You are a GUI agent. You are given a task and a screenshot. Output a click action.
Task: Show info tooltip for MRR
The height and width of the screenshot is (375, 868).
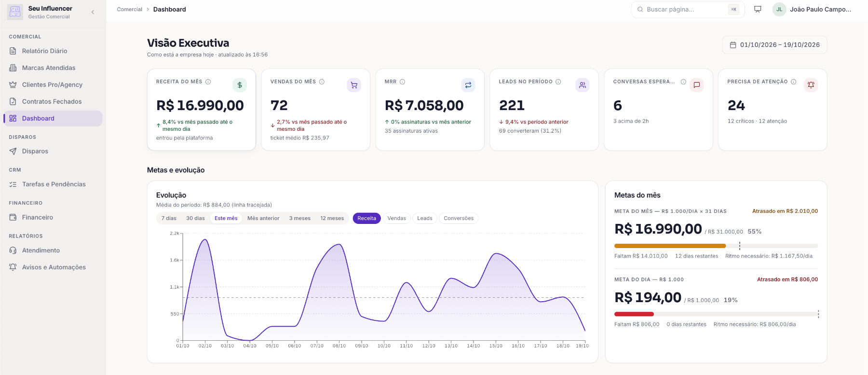[x=402, y=82]
